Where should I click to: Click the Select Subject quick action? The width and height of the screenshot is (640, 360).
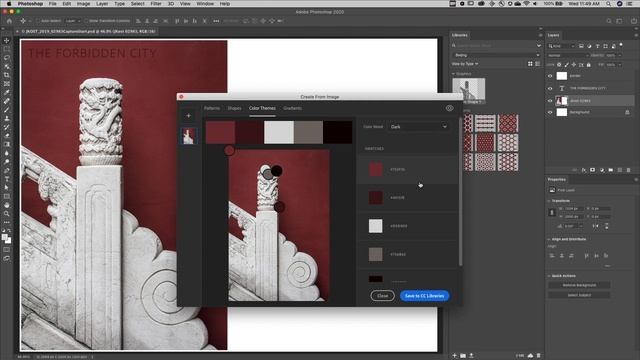pyautogui.click(x=579, y=295)
